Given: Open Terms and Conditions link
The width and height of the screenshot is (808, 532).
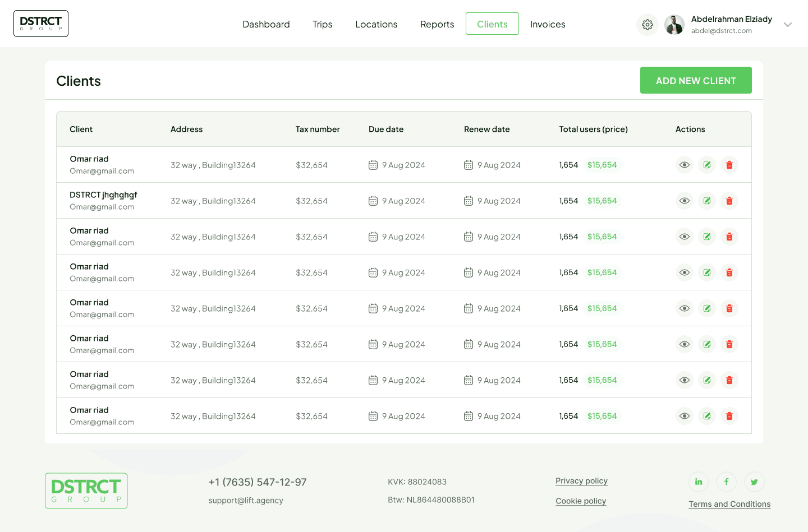Looking at the screenshot, I should 729,504.
